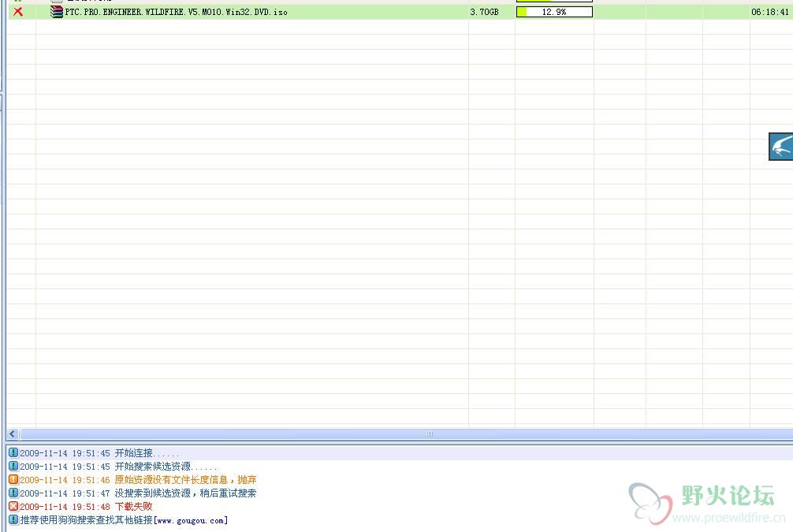Open the Thunder bird floating icon
Screen dimensions: 793x532
click(781, 147)
